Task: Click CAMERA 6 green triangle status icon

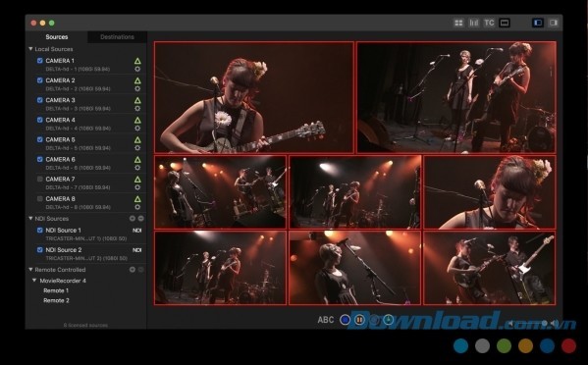Action: 137,160
